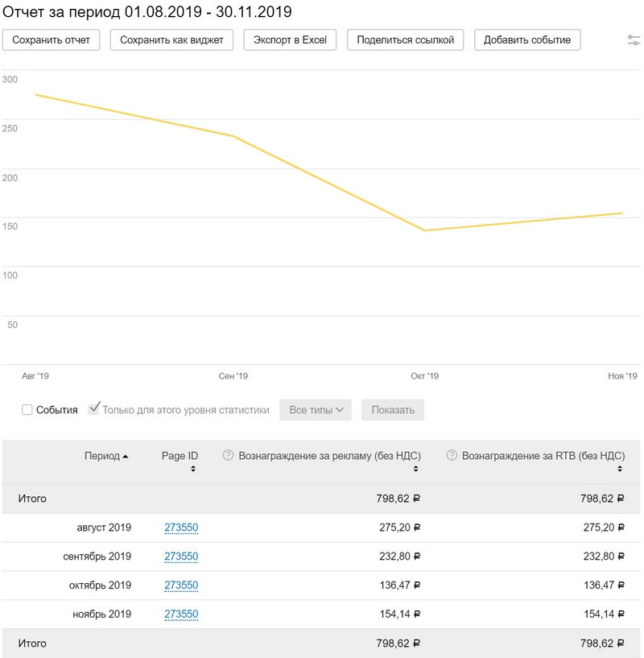Export report via Экспорт в Excel
The width and height of the screenshot is (644, 658).
pyautogui.click(x=290, y=40)
